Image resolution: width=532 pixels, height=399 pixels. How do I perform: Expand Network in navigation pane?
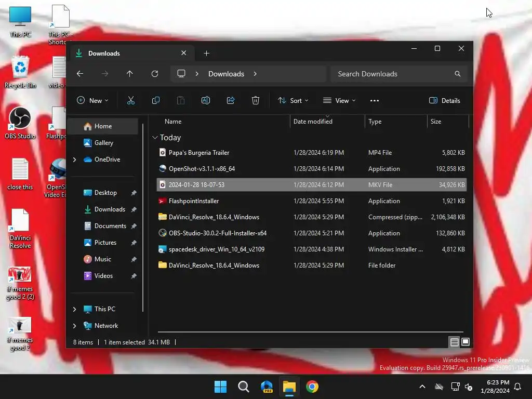[x=75, y=326]
